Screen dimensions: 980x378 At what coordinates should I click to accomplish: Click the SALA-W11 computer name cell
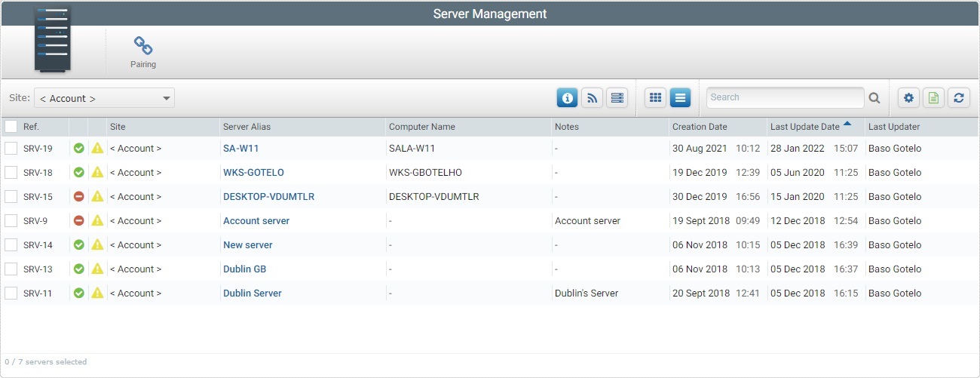412,149
